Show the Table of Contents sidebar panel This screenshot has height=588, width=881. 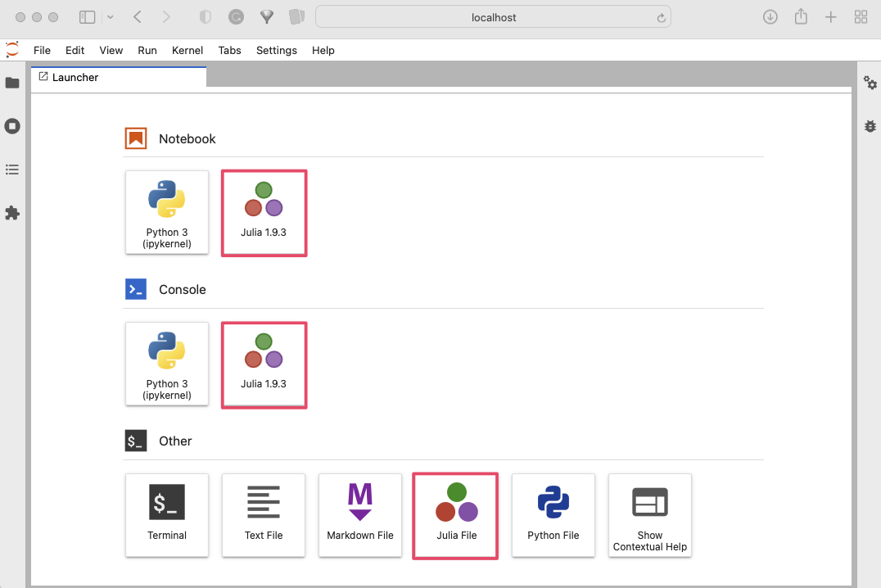pos(12,170)
